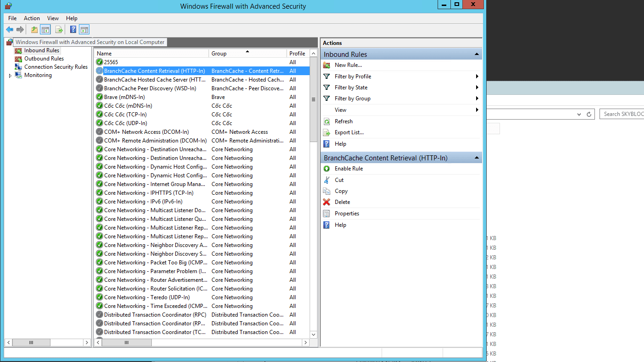Click the Back arrow toolbar icon

[x=10, y=30]
